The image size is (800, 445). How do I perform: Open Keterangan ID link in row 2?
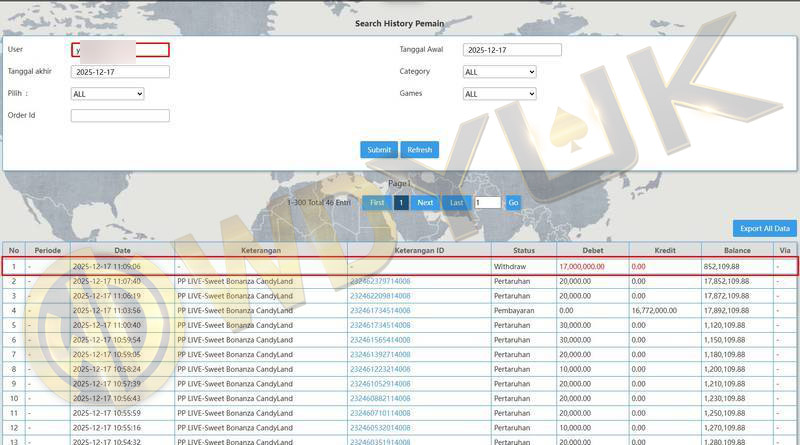click(x=380, y=282)
